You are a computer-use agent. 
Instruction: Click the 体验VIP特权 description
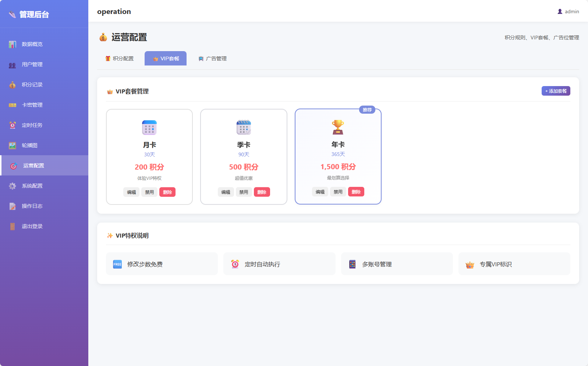(x=149, y=178)
